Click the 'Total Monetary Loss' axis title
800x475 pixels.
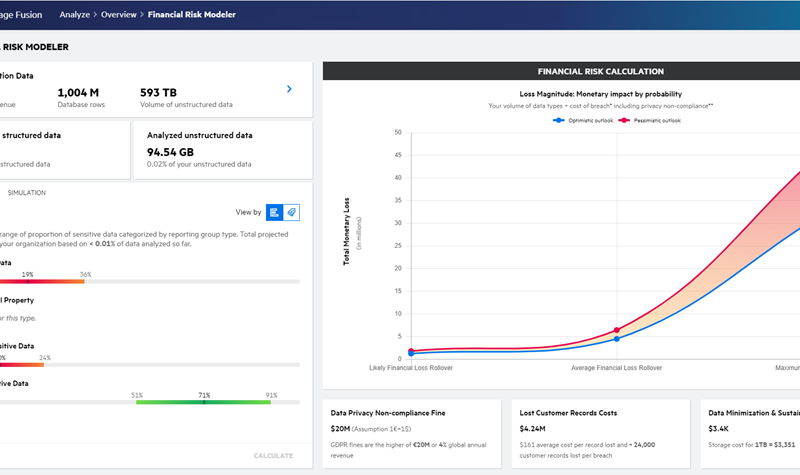pyautogui.click(x=347, y=231)
